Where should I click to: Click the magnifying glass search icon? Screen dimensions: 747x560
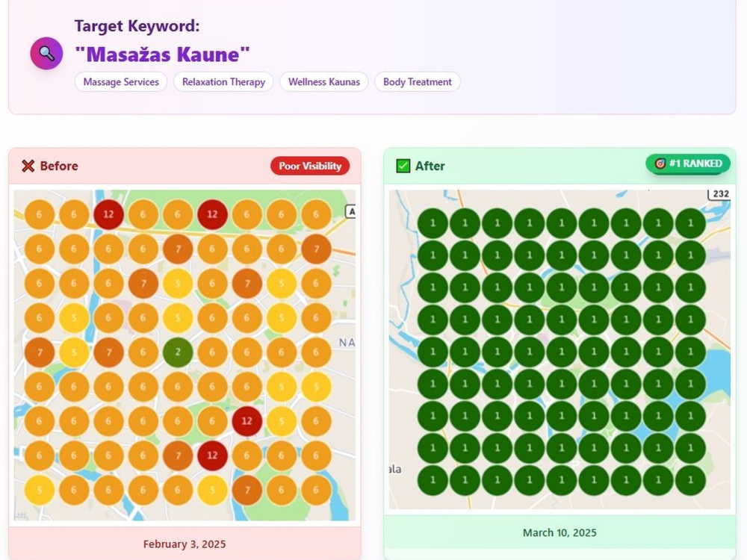(46, 53)
